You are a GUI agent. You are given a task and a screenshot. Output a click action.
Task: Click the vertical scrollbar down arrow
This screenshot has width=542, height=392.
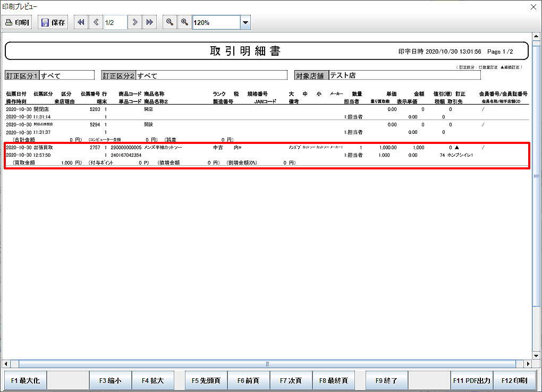[x=536, y=355]
